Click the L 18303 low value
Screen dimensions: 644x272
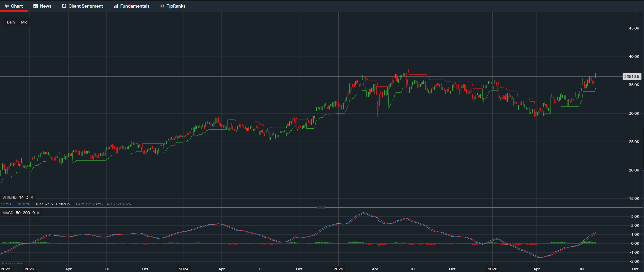63,204
